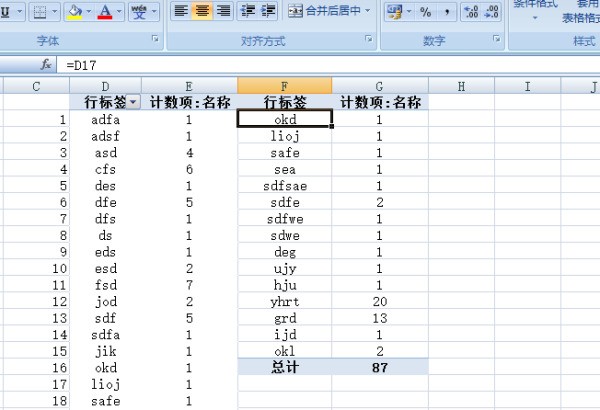600x410 pixels.
Task: Decrease indent icon
Action: 248,11
